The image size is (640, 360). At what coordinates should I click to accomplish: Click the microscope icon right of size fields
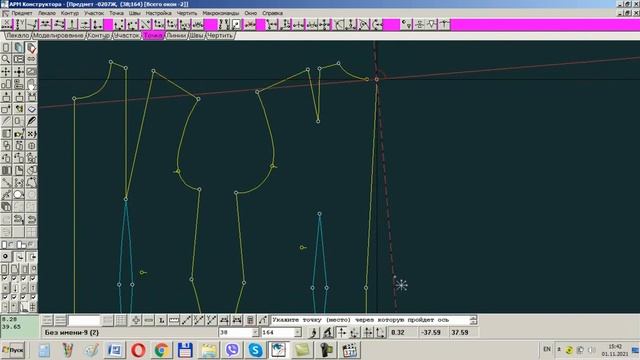[328, 333]
